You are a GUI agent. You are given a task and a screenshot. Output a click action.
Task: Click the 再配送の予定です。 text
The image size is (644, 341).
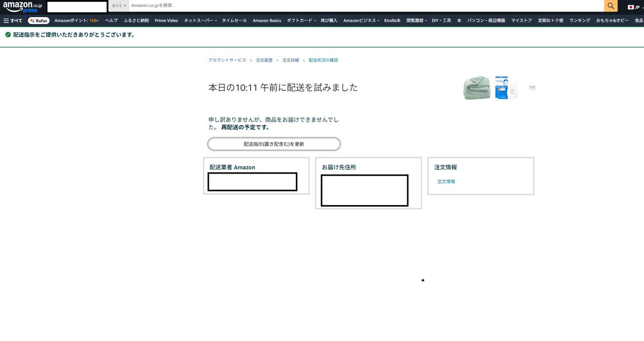pyautogui.click(x=245, y=128)
